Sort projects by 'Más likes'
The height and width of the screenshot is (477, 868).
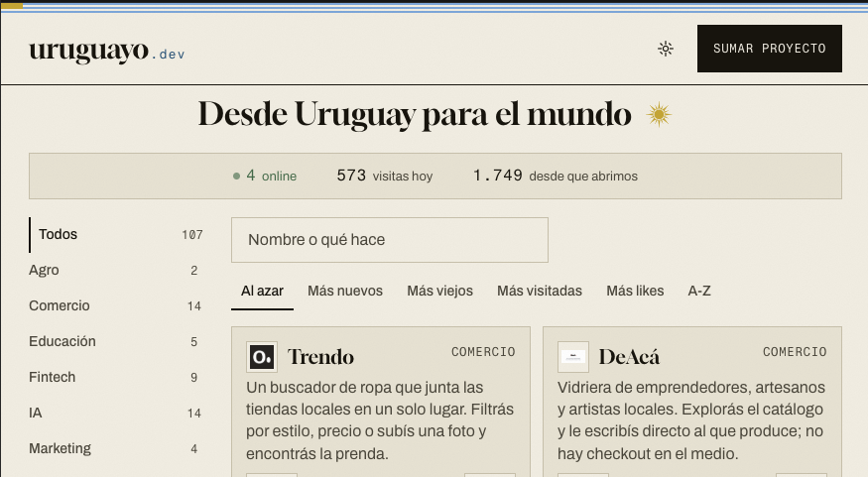point(635,292)
